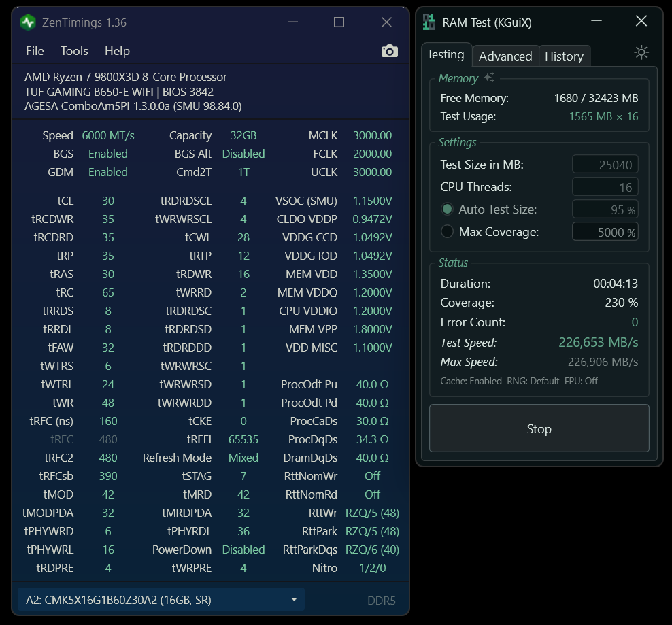This screenshot has height=625, width=672.
Task: Click the ProcDqDs value 34.3 Ω
Action: [x=373, y=439]
